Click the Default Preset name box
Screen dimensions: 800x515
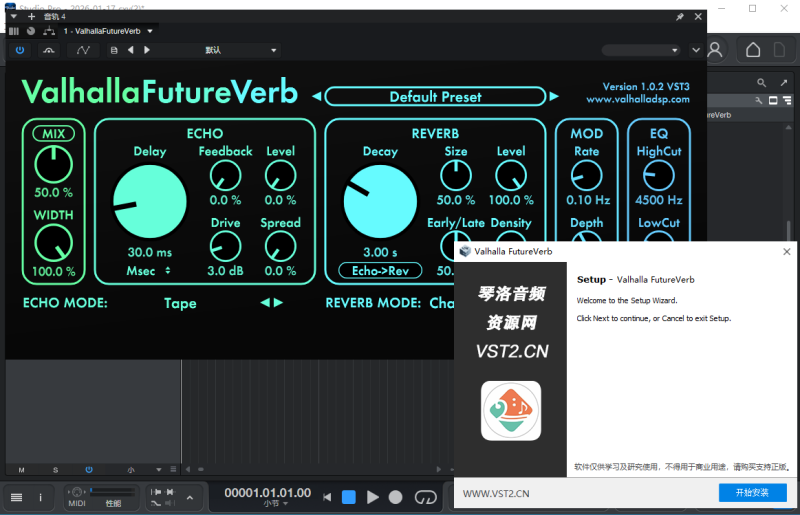(435, 96)
